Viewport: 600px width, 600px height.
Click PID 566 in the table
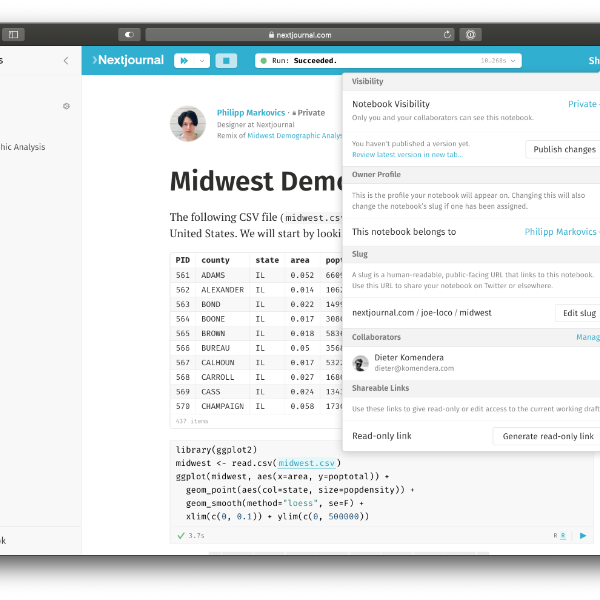(183, 348)
